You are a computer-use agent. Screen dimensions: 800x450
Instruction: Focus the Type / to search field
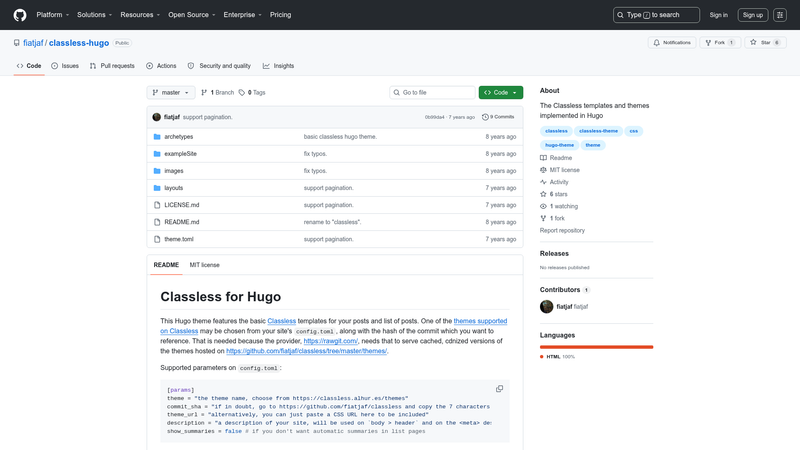point(656,15)
